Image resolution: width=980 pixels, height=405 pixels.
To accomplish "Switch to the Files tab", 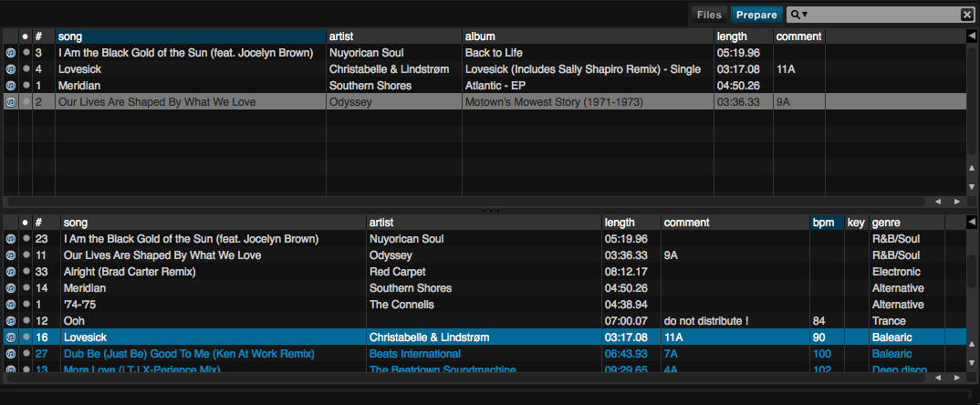I will [709, 15].
